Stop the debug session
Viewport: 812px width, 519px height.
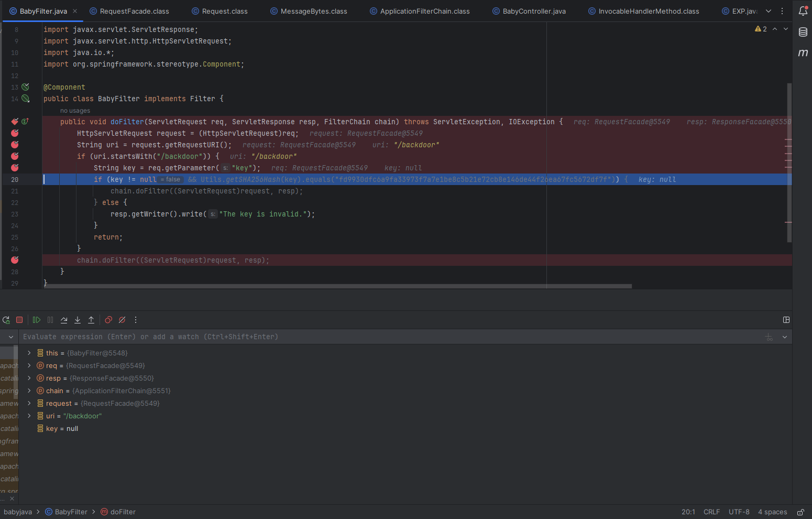(x=19, y=320)
